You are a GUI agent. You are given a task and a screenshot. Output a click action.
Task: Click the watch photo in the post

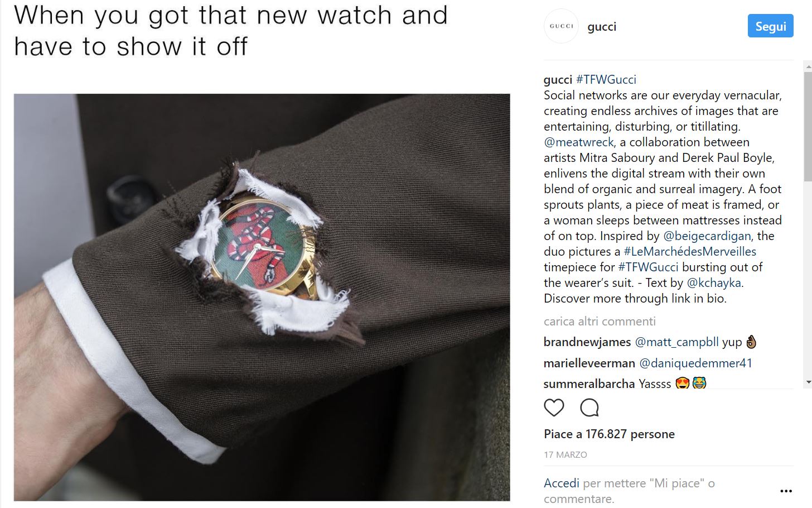[x=262, y=297]
